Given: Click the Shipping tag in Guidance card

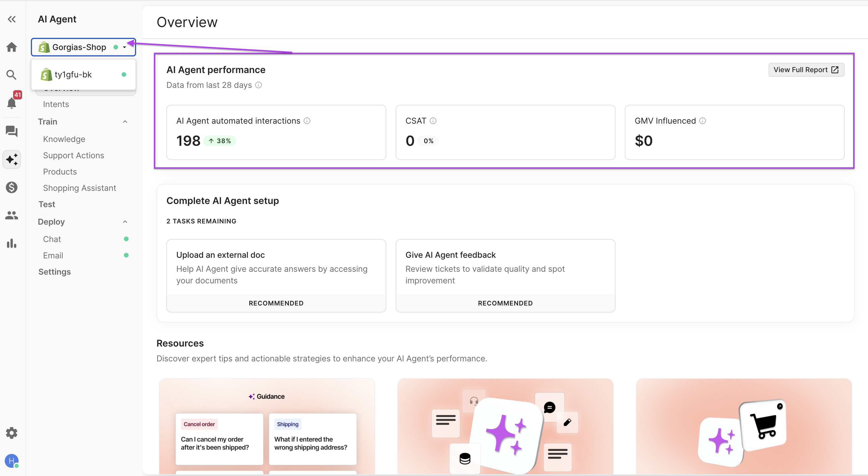Looking at the screenshot, I should point(288,424).
